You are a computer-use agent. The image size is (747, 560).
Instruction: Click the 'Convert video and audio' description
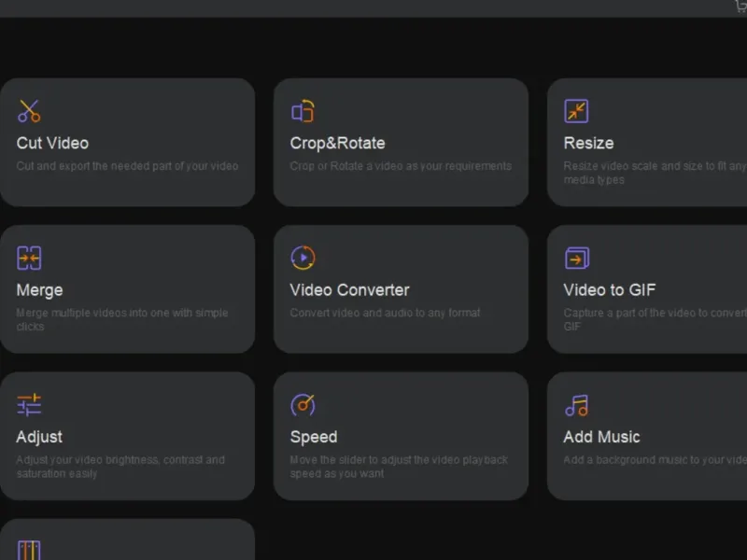coord(385,313)
